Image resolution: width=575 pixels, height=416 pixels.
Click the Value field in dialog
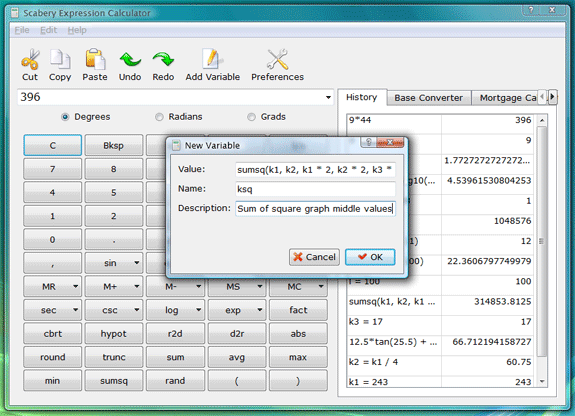click(x=315, y=170)
